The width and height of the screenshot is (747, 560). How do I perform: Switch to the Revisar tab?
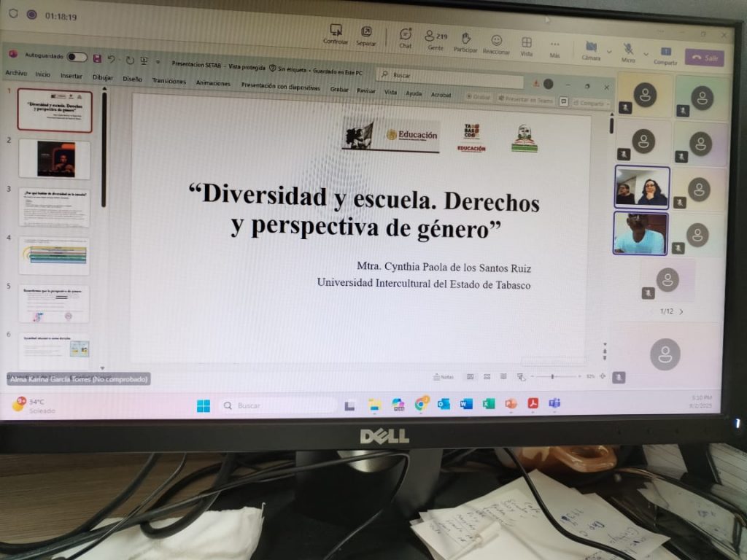pos(366,90)
